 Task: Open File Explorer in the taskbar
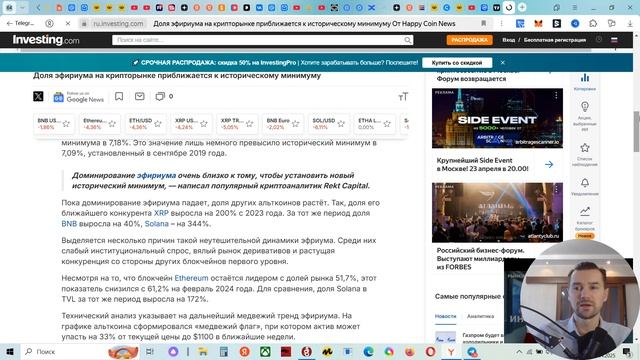[x=203, y=351]
